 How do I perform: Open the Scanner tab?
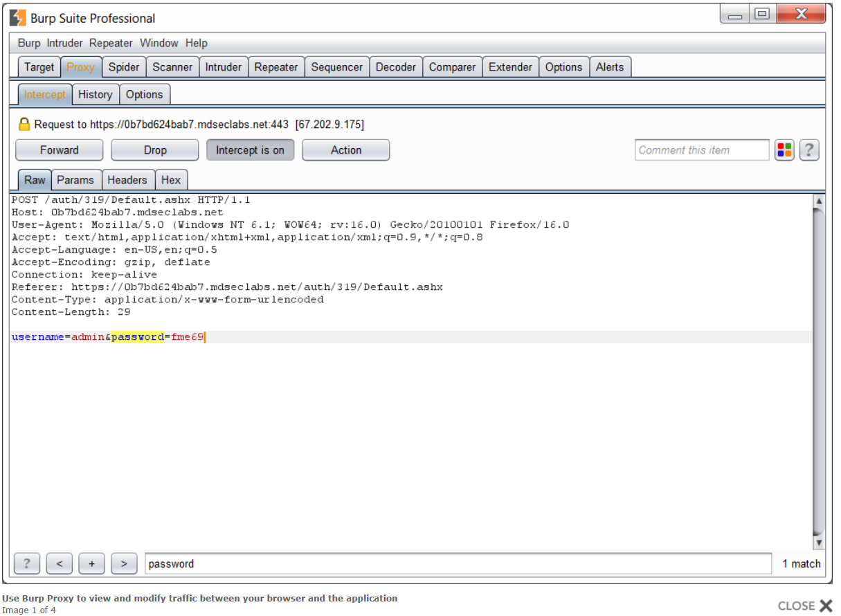click(x=172, y=67)
